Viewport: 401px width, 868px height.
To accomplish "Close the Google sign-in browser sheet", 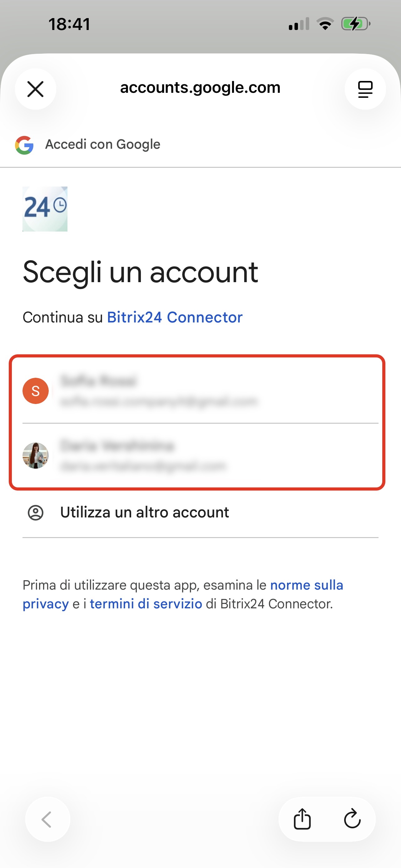I will point(35,89).
